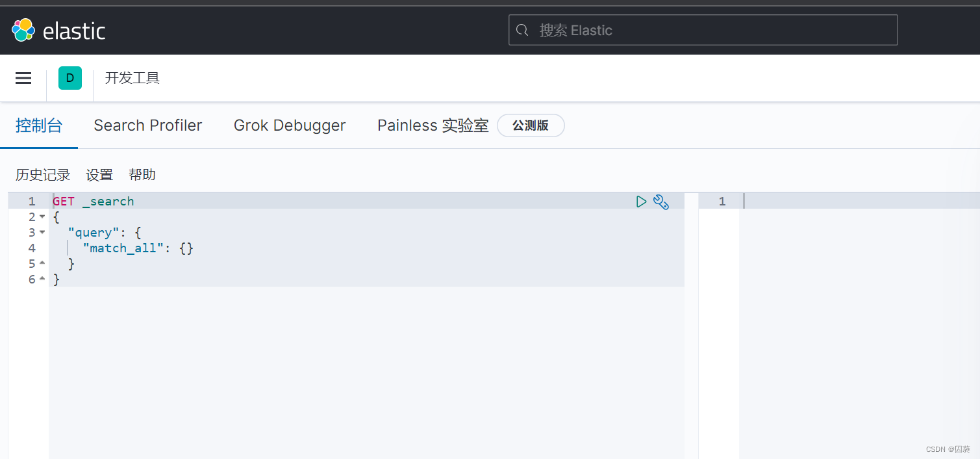Switch to the 控制台 tab
Image resolution: width=980 pixels, height=459 pixels.
39,125
